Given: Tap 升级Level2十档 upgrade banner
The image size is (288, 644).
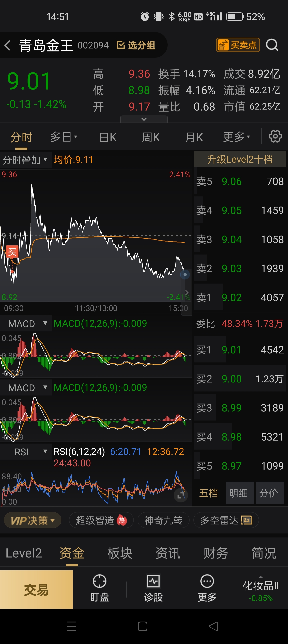Looking at the screenshot, I should coord(240,159).
